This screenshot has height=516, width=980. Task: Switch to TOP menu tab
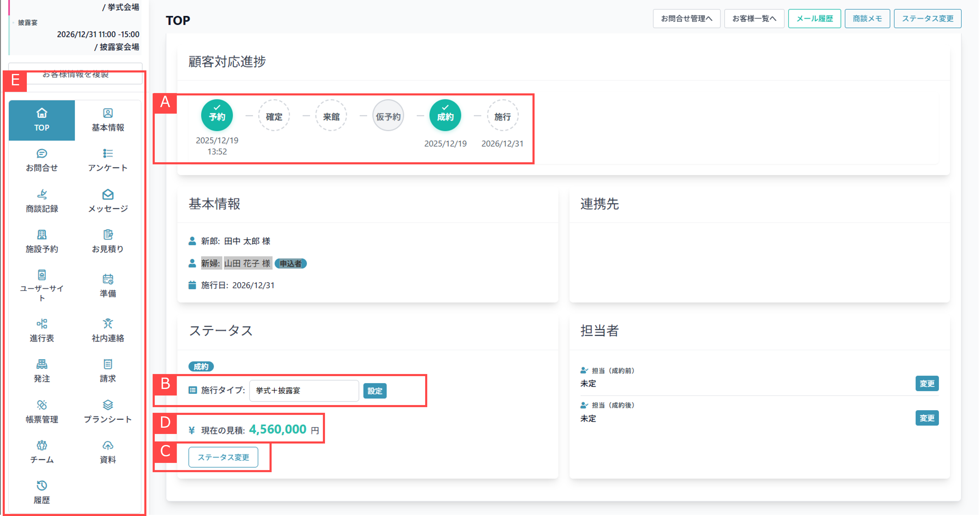click(x=42, y=120)
